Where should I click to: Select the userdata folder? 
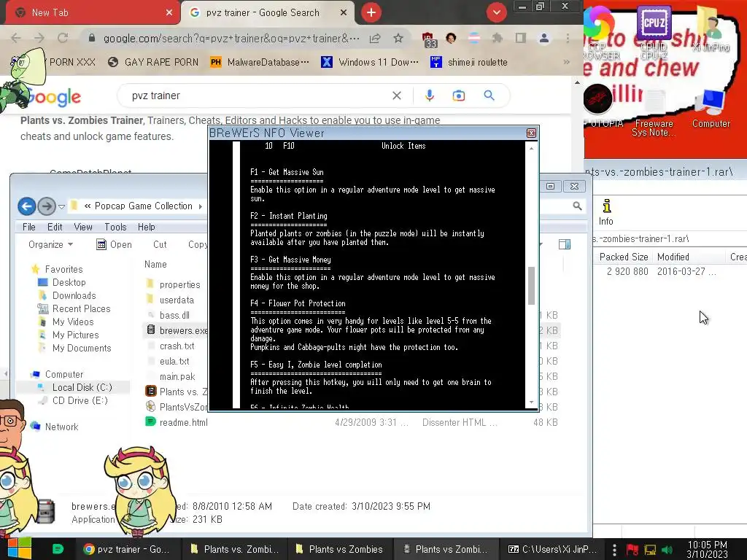pyautogui.click(x=170, y=300)
